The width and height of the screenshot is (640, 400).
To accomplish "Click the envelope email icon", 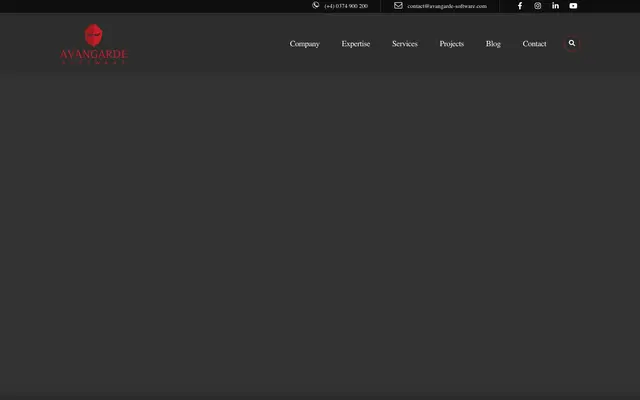I will pyautogui.click(x=398, y=5).
